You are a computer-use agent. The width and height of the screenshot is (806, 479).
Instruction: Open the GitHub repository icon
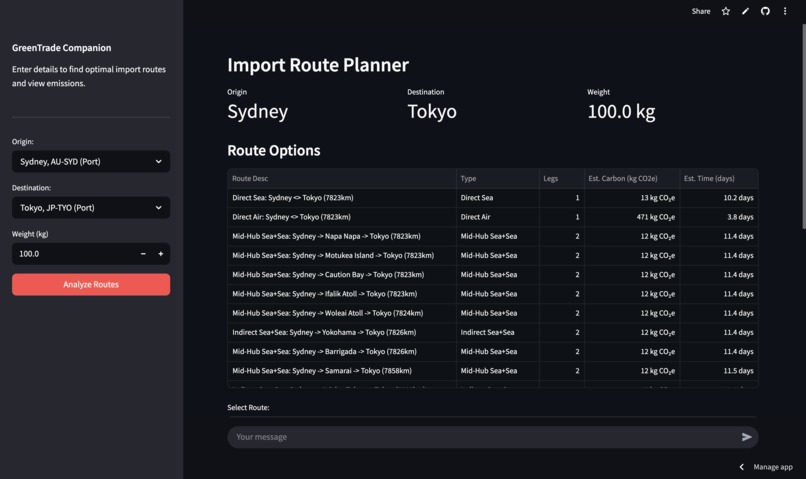[765, 11]
